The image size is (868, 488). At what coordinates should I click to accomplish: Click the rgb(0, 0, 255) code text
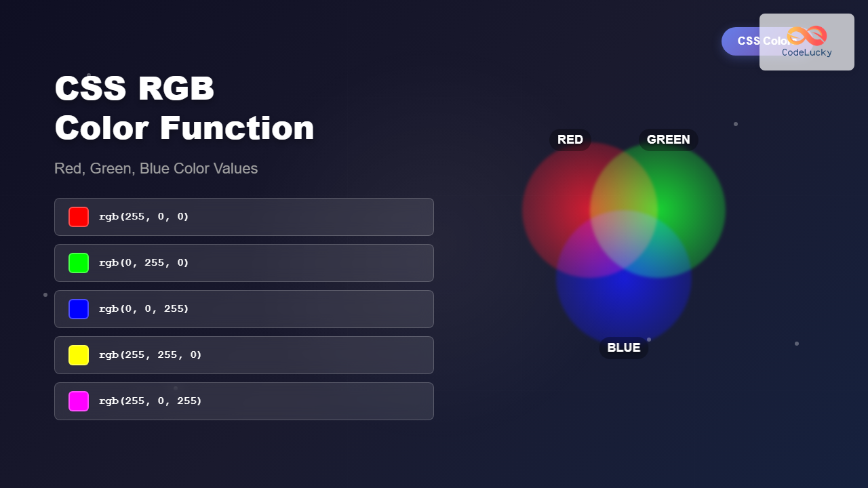144,309
